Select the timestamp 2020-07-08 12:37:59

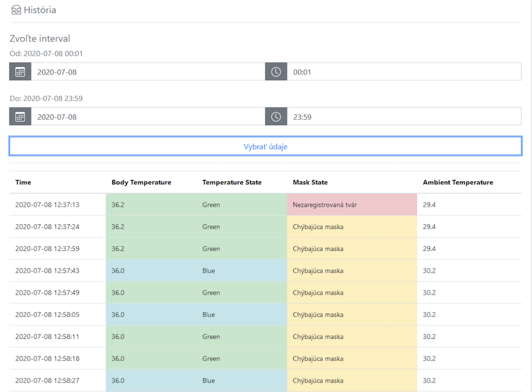[x=47, y=249]
